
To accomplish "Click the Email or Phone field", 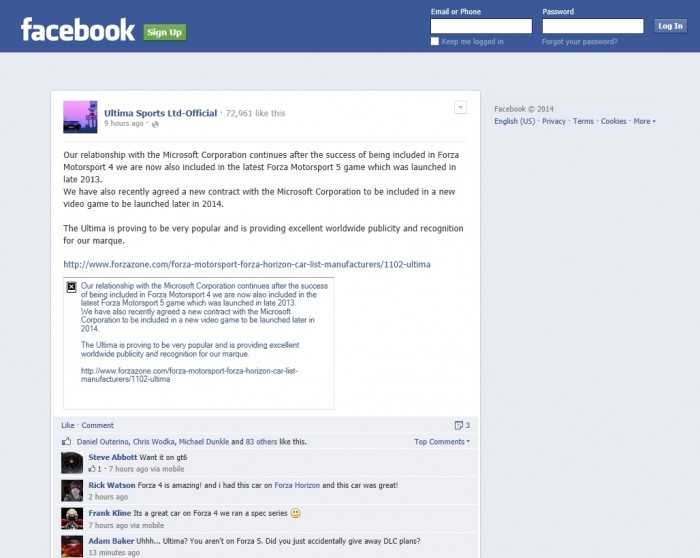I will point(481,26).
